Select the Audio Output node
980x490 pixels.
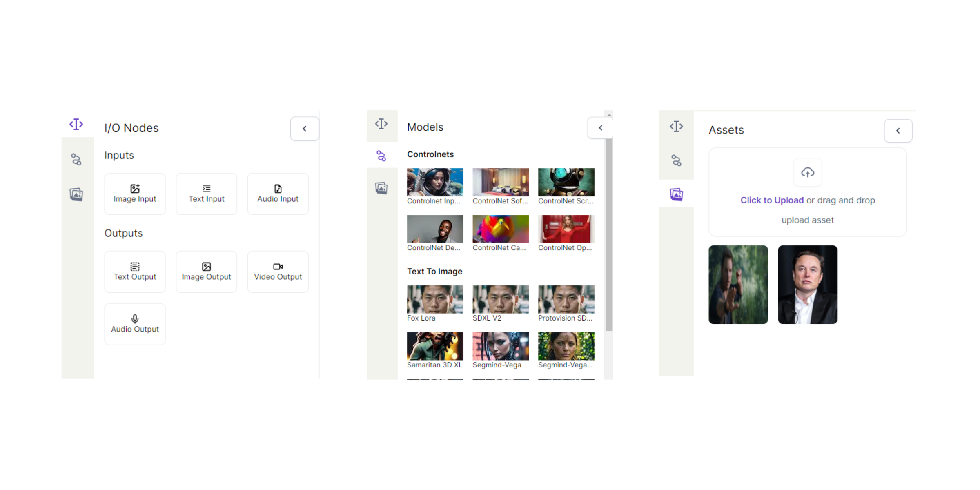[135, 324]
